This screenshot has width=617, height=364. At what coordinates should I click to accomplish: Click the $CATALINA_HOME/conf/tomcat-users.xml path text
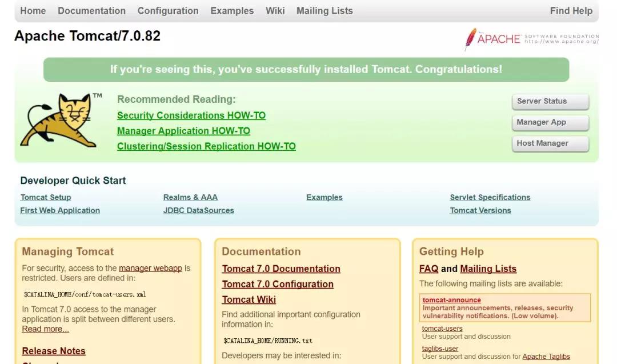(x=85, y=294)
